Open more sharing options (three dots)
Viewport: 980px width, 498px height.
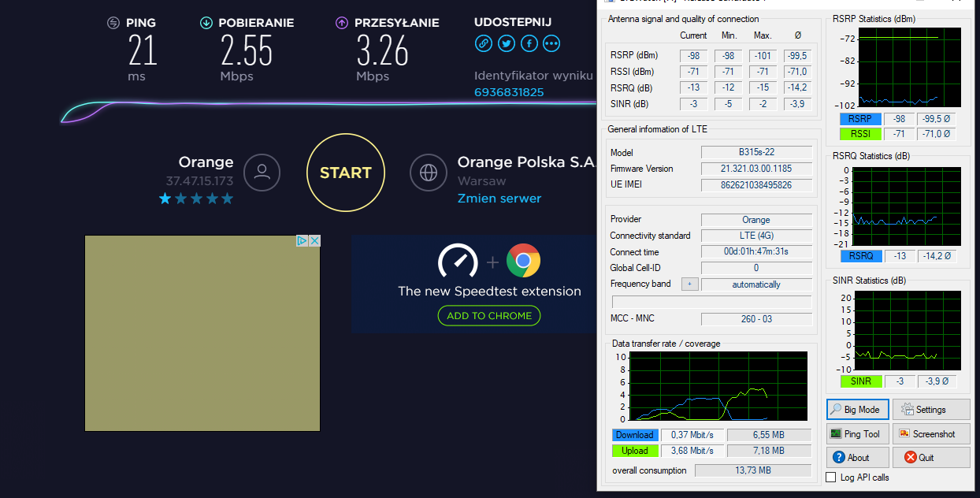click(x=551, y=43)
